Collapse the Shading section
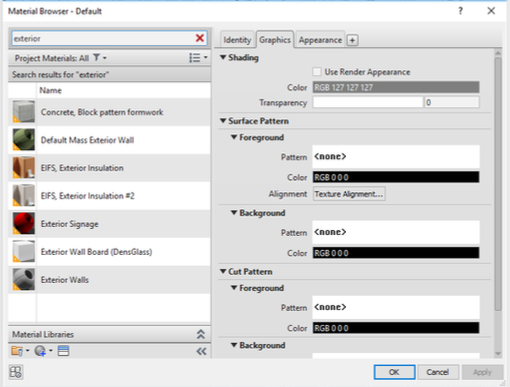Image resolution: width=510 pixels, height=387 pixels. 223,57
